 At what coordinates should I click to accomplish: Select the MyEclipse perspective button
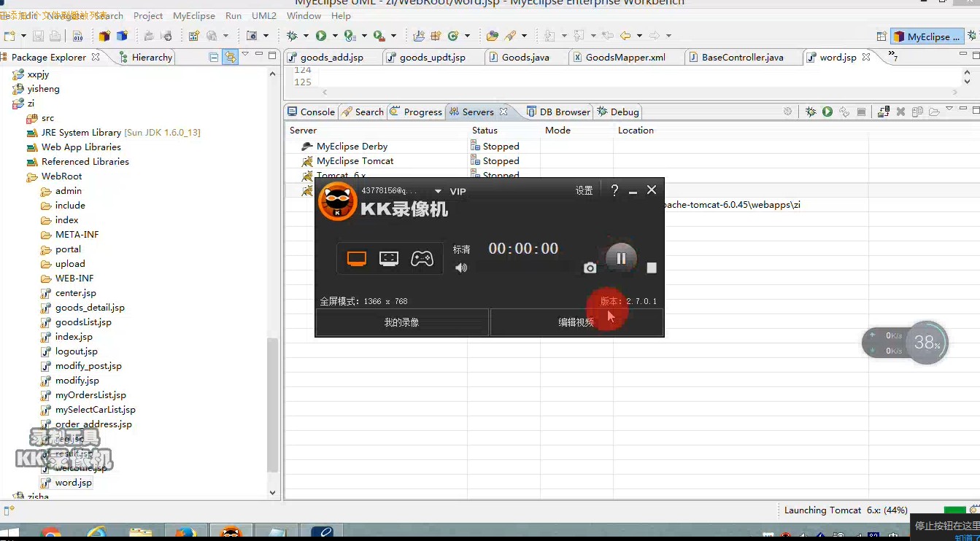[x=927, y=36]
